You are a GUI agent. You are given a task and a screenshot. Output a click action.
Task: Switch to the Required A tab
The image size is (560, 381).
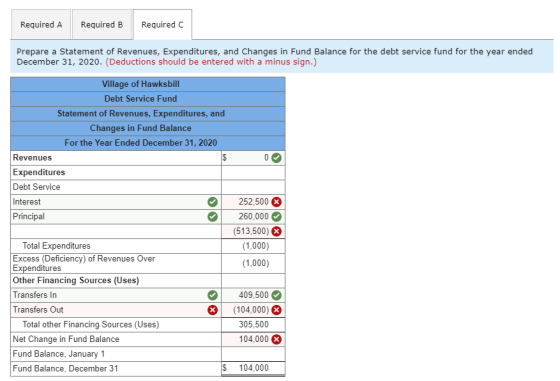(x=41, y=25)
